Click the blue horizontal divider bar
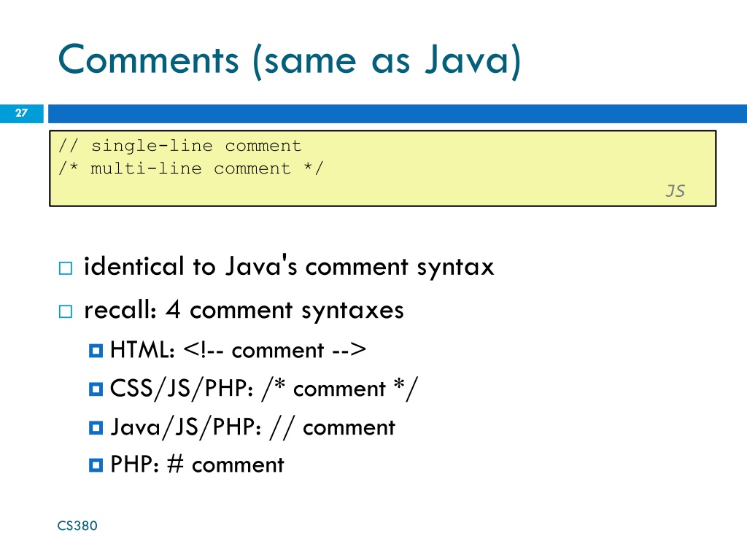Image resolution: width=747 pixels, height=560 pixels. click(398, 114)
